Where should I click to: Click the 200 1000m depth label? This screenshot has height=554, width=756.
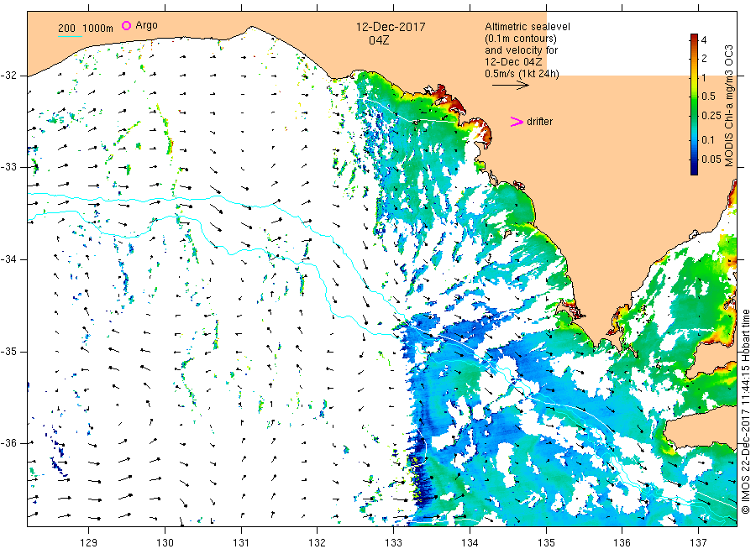[x=86, y=29]
